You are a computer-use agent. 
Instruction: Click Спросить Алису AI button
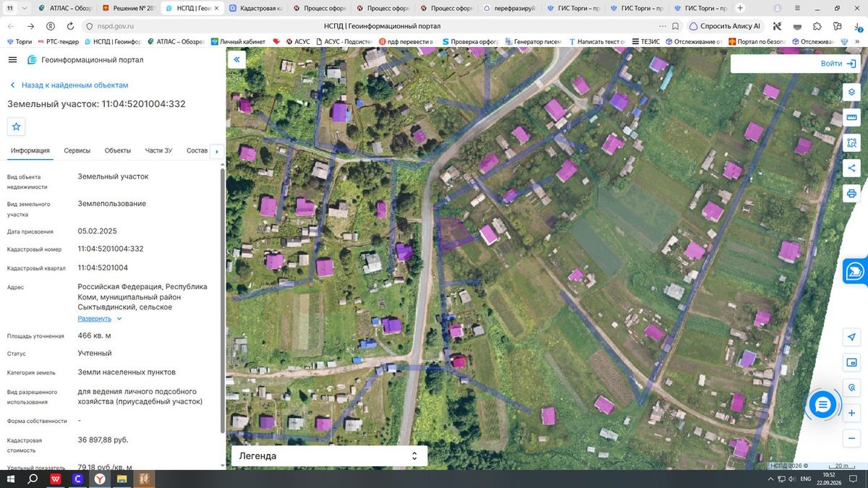pos(724,25)
